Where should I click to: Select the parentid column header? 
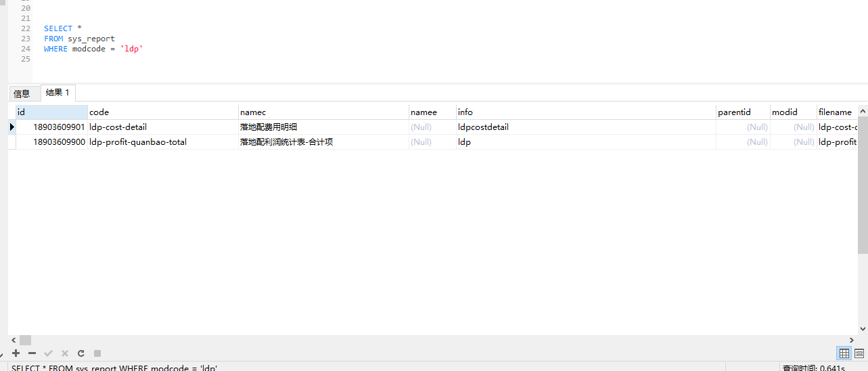click(743, 112)
